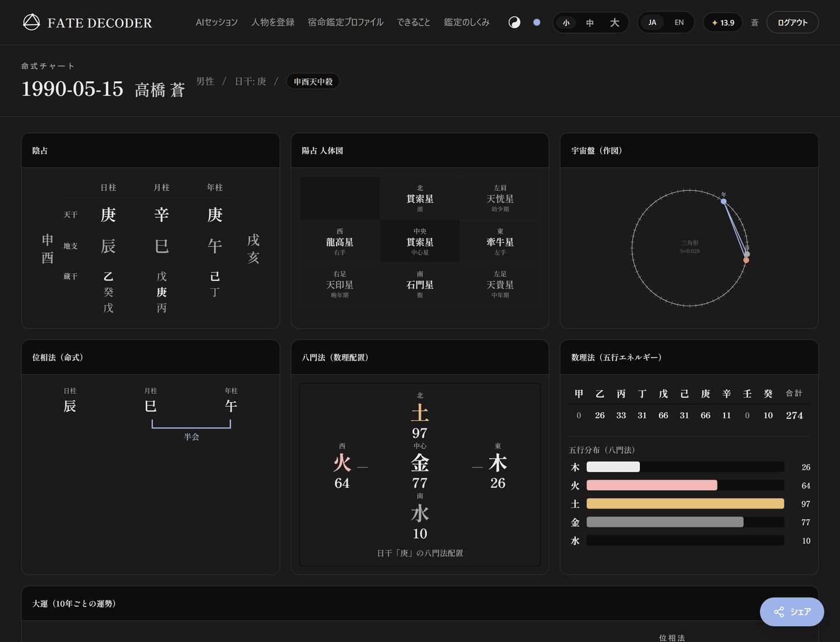
Task: Click the blue dot accent icon
Action: coord(537,22)
